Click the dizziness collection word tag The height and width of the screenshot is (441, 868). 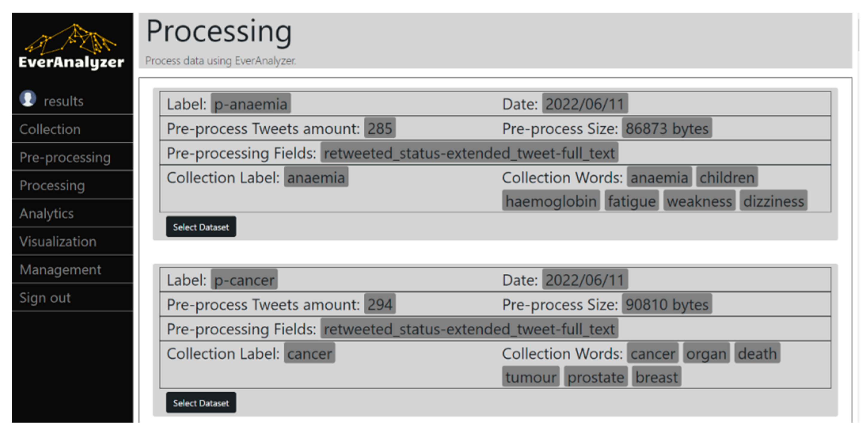pos(773,201)
